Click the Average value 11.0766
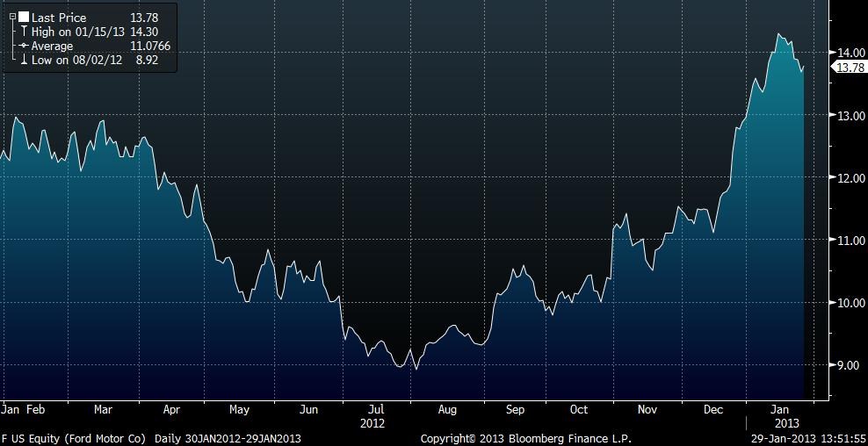The height and width of the screenshot is (446, 868). [151, 45]
